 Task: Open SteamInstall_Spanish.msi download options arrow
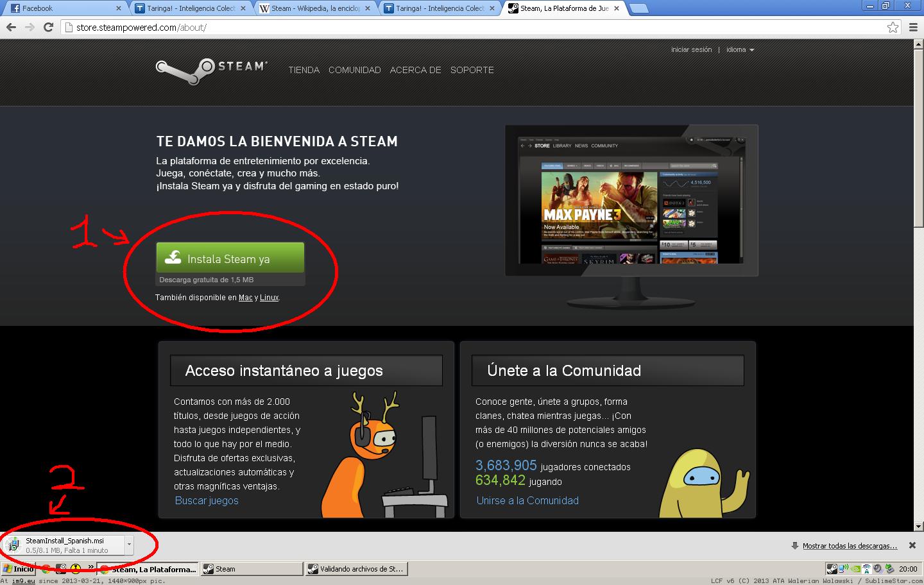(x=129, y=545)
